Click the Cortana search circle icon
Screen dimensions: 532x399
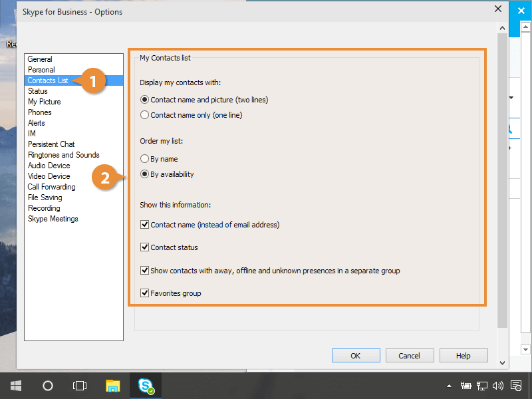point(48,385)
